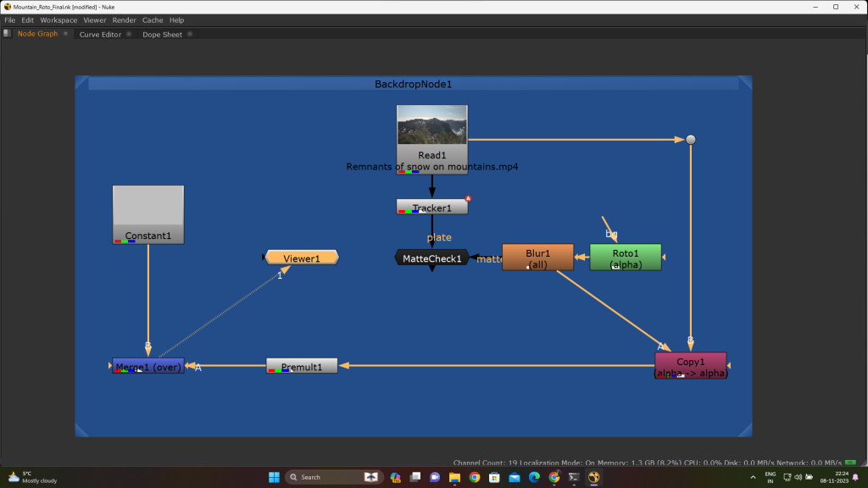Select the Read1 node thumbnail
Image resolution: width=868 pixels, height=488 pixels.
[x=431, y=125]
